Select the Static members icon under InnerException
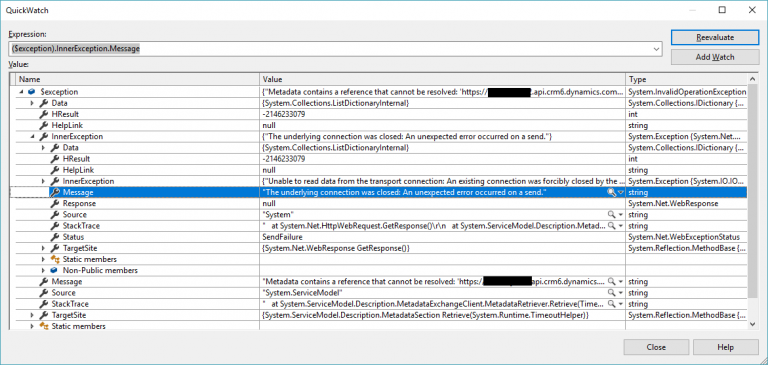768x365 pixels. (55, 259)
